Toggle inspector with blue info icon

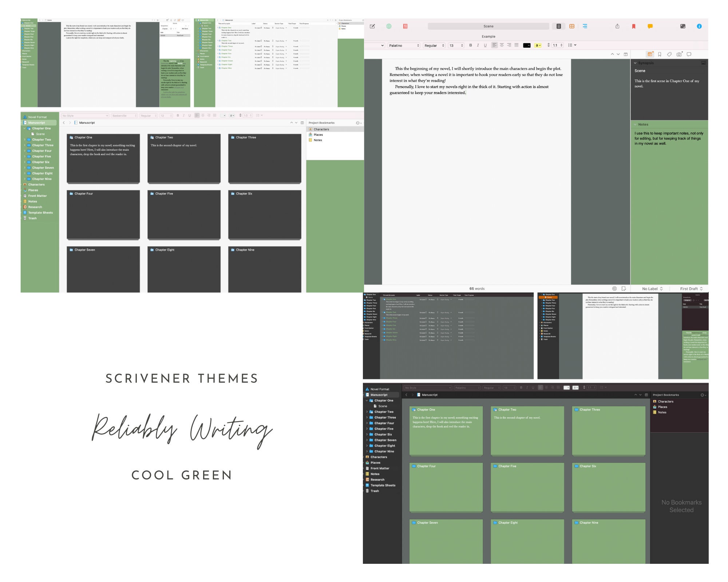[699, 26]
